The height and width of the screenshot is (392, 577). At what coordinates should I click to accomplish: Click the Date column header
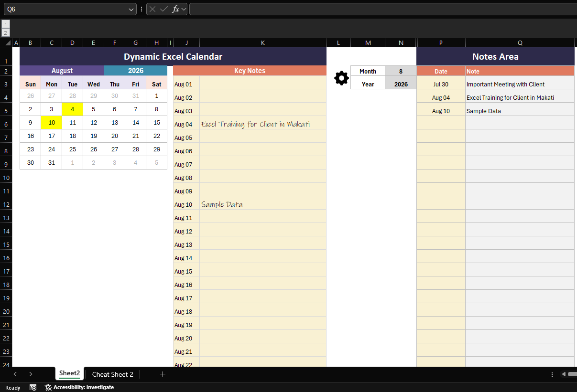441,71
